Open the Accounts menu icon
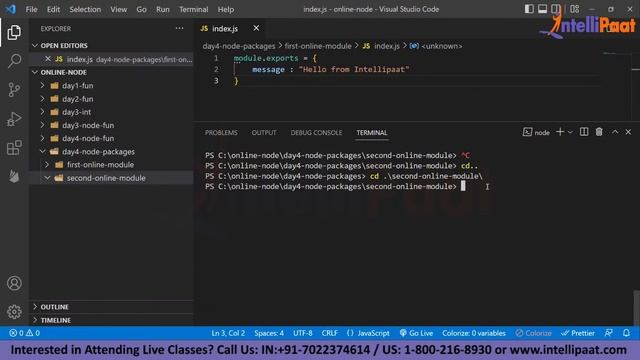The height and width of the screenshot is (360, 640). 14,283
